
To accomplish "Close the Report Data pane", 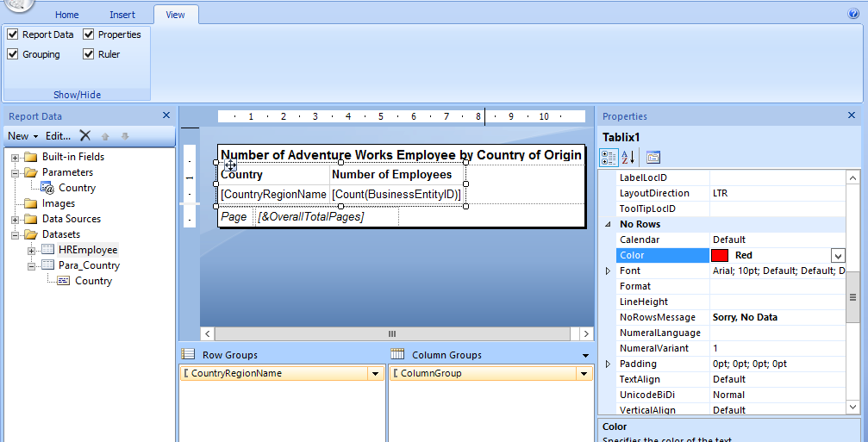I will [166, 115].
